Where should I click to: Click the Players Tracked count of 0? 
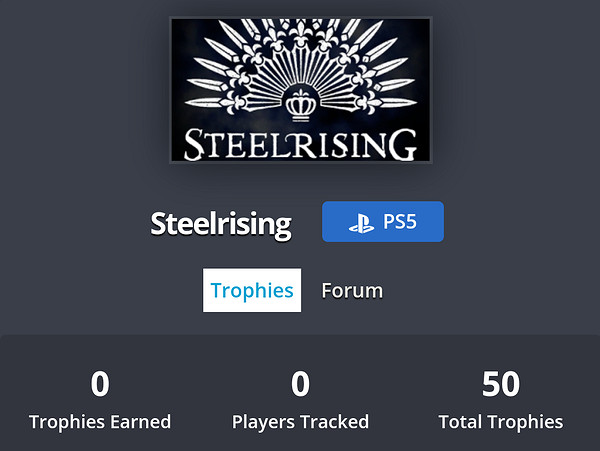pyautogui.click(x=300, y=384)
